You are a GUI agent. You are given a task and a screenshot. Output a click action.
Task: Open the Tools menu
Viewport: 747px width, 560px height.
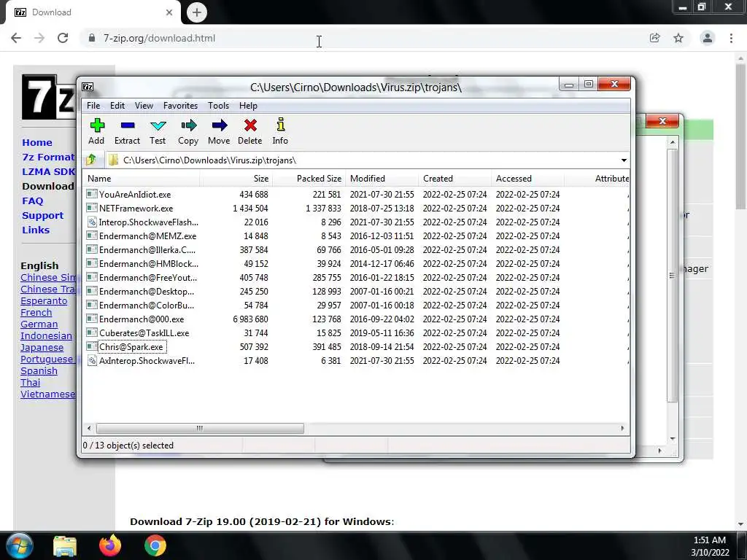pyautogui.click(x=218, y=106)
